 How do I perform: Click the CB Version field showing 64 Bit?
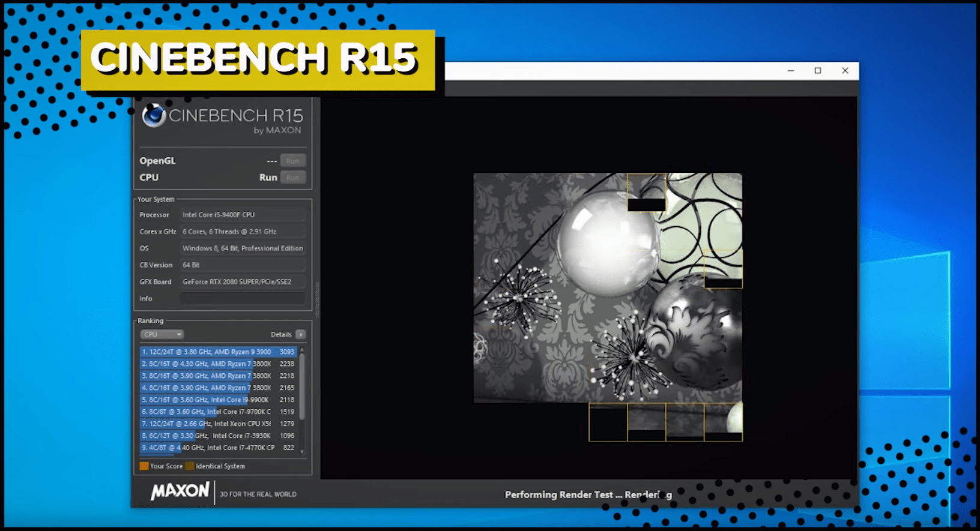[x=243, y=265]
